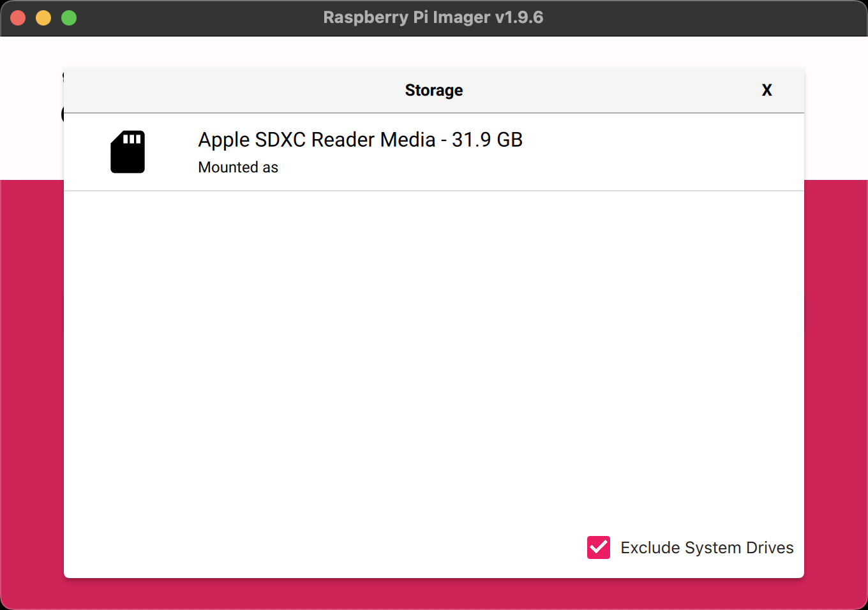The width and height of the screenshot is (868, 610).
Task: Click magenta background left of the dialog
Action: coord(32,383)
